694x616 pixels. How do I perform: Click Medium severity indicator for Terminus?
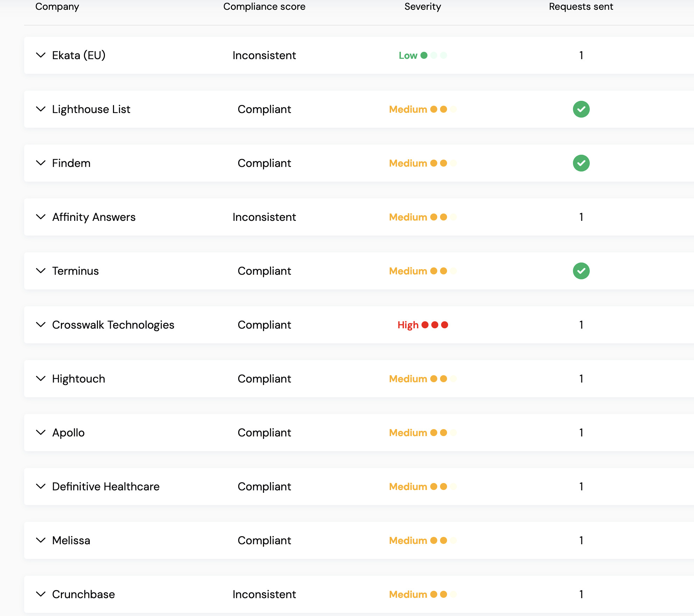(423, 271)
